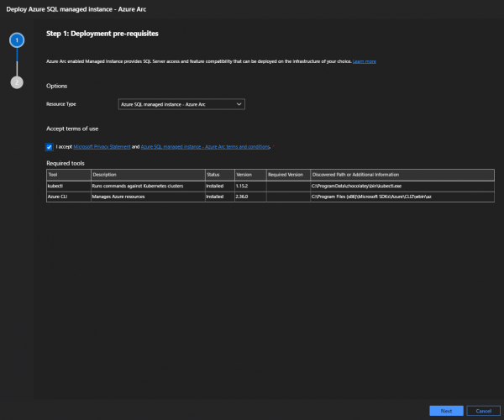Click the step 2 wizard circle
This screenshot has height=420, width=504.
click(x=18, y=81)
